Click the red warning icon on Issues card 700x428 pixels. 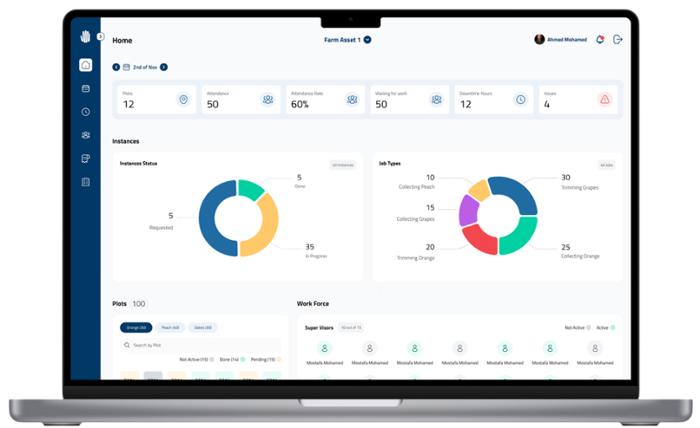point(605,100)
